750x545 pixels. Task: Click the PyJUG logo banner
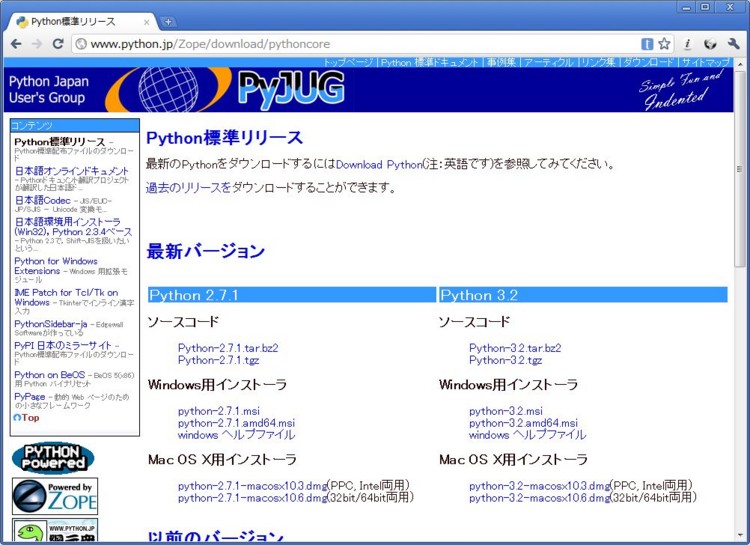291,89
